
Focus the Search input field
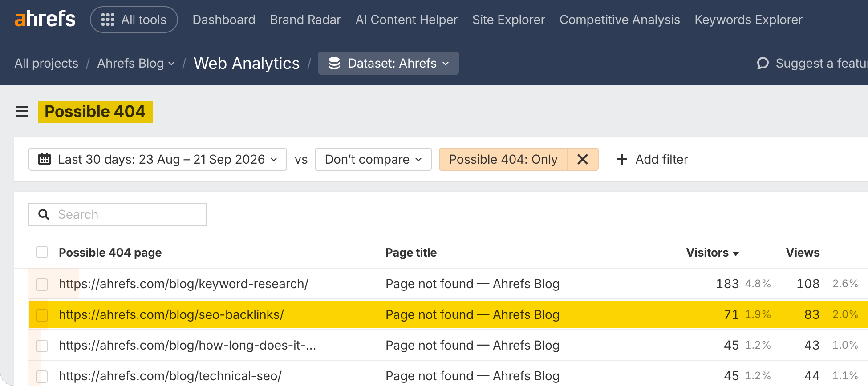point(118,214)
